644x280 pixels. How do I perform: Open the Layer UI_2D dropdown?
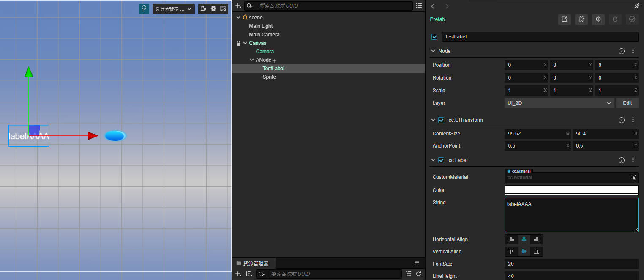point(559,103)
